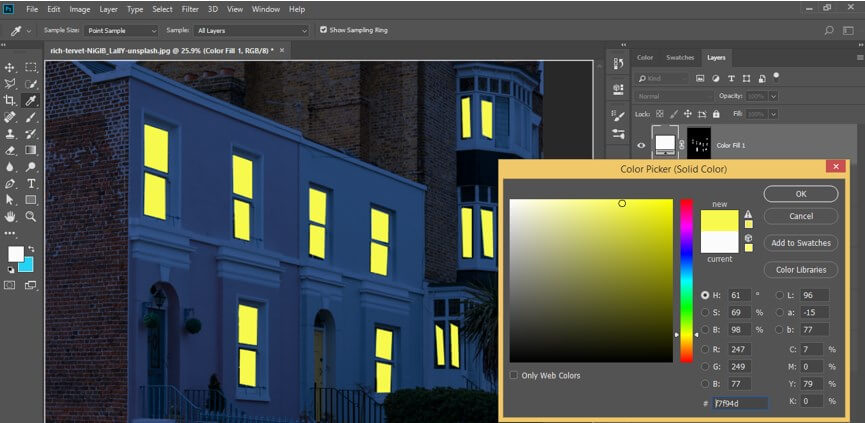Open the Properties panel icon
Image resolution: width=865 pixels, height=423 pixels.
[618, 89]
